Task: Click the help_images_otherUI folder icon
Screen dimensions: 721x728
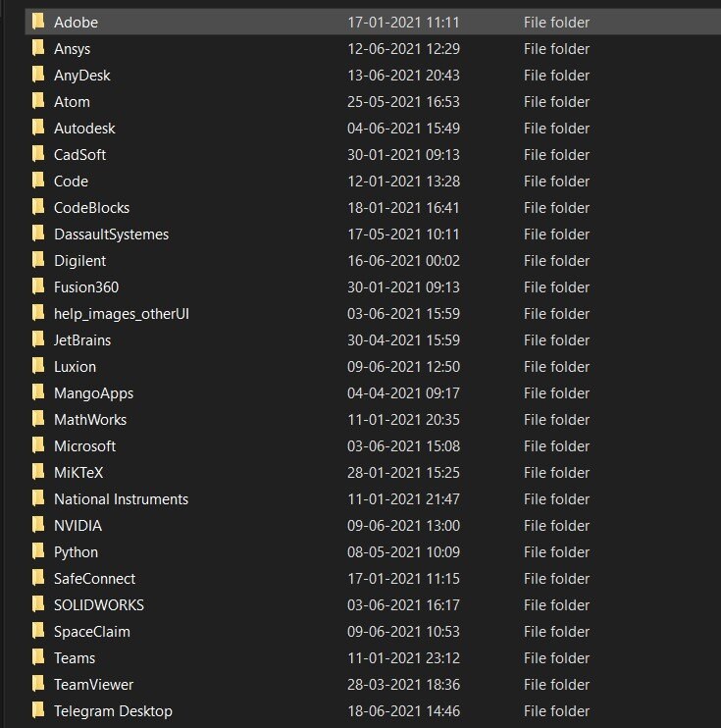Action: [38, 313]
